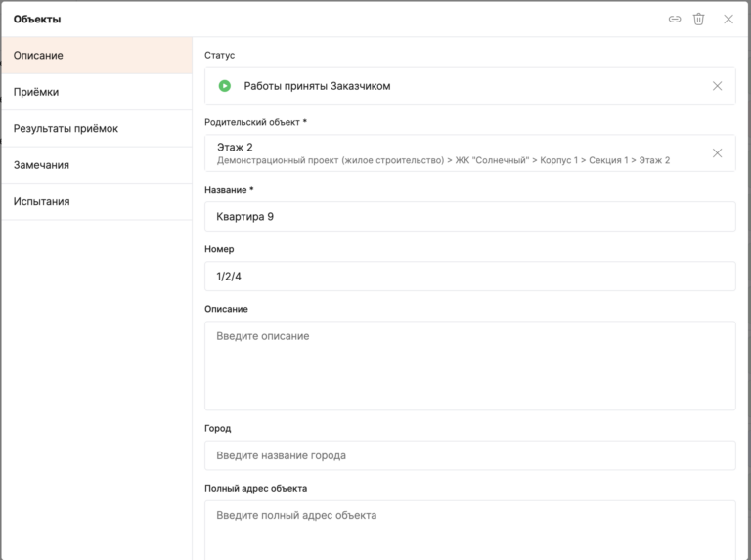751x560 pixels.
Task: Click the copy link icon in header
Action: 675,19
